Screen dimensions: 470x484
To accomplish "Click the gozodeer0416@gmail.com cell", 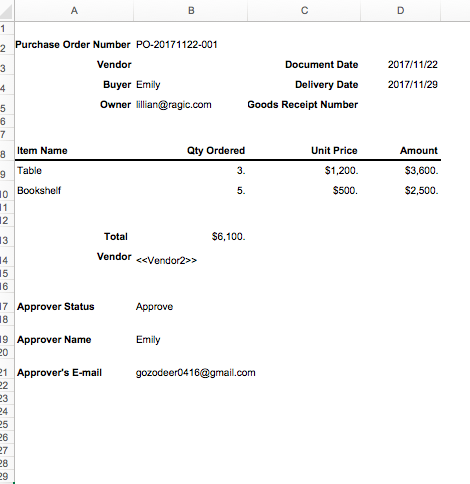I will [x=196, y=373].
